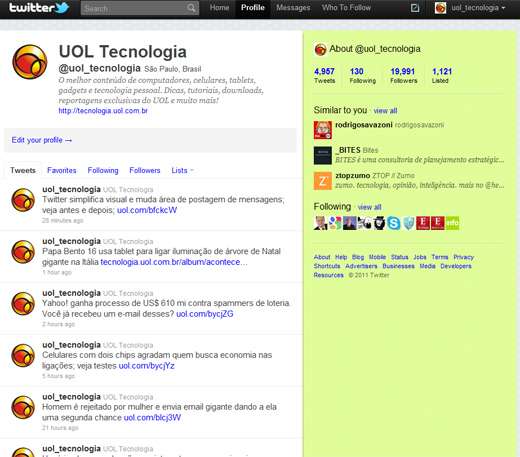Open the tecnologia.uol.com.br profile link
This screenshot has width=520, height=457.
[x=103, y=111]
